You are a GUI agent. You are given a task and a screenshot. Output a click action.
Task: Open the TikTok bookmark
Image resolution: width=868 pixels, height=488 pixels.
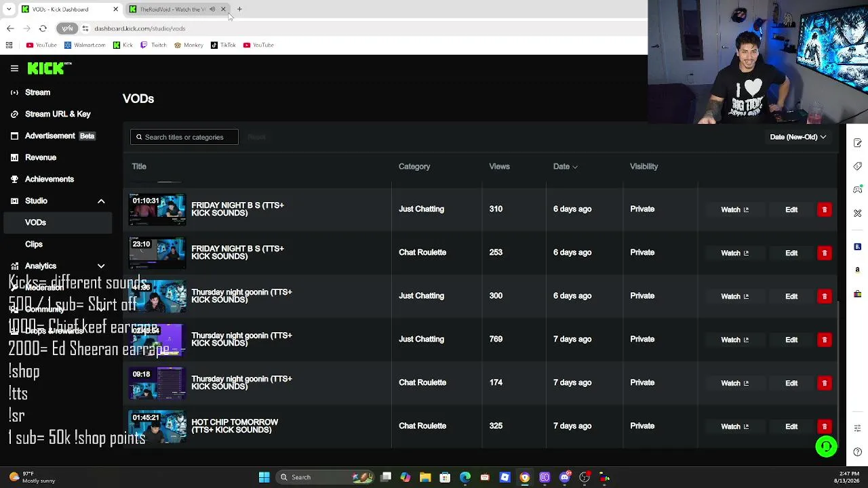click(x=223, y=45)
